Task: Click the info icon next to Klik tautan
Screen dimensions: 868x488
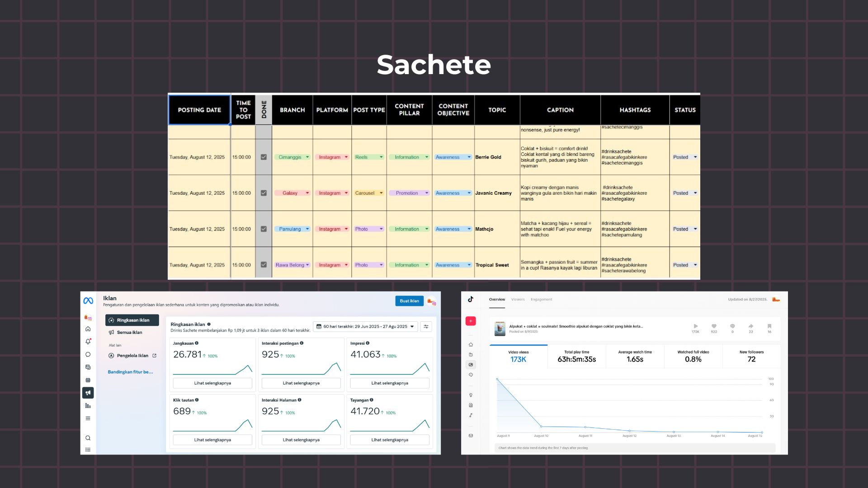Action: tap(197, 400)
